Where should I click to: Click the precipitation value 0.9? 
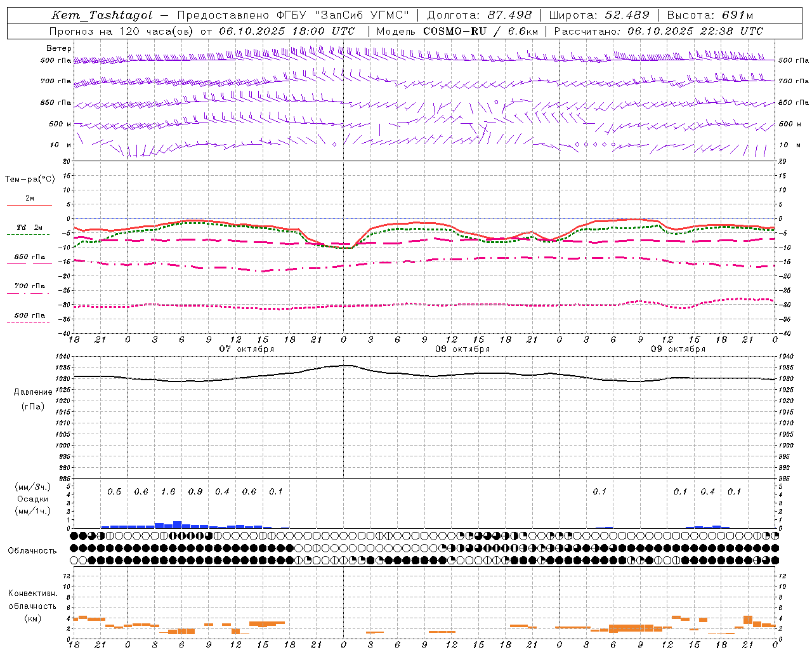[x=195, y=492]
